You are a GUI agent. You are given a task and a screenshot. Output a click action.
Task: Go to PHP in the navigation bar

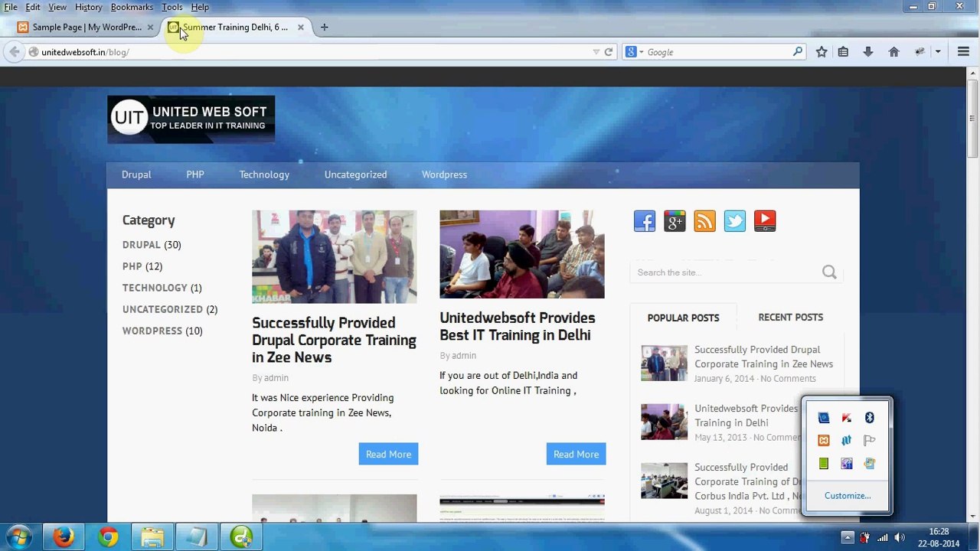tap(195, 174)
